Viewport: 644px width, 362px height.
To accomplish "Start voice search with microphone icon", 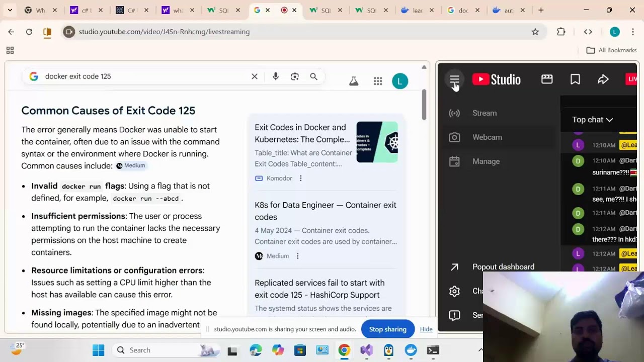I will click(x=275, y=76).
